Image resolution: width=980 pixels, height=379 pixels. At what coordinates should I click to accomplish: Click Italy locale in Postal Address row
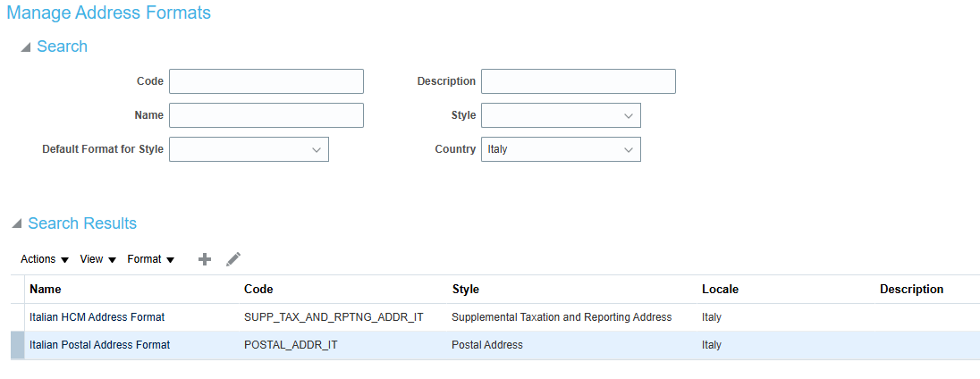pos(711,345)
